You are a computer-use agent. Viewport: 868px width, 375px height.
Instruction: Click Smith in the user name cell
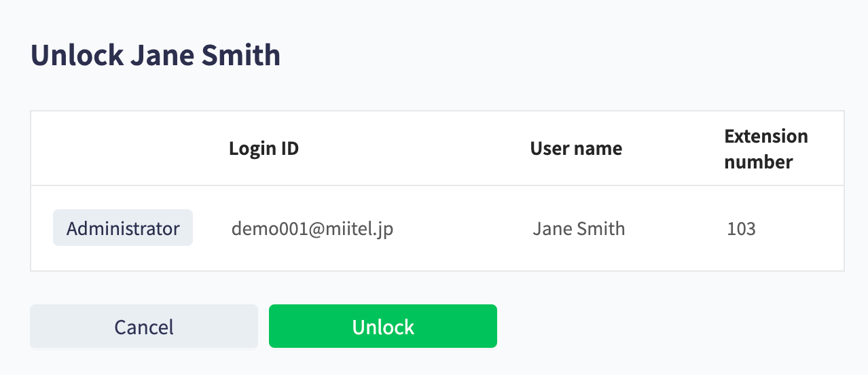[x=599, y=228]
